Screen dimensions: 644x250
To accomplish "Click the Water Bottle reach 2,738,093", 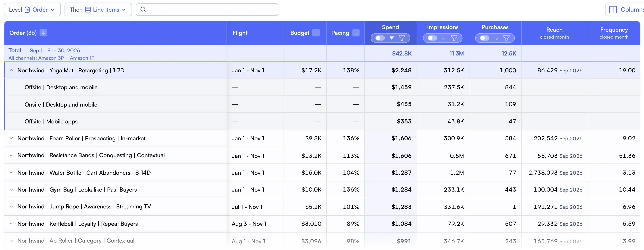I will [x=543, y=173].
